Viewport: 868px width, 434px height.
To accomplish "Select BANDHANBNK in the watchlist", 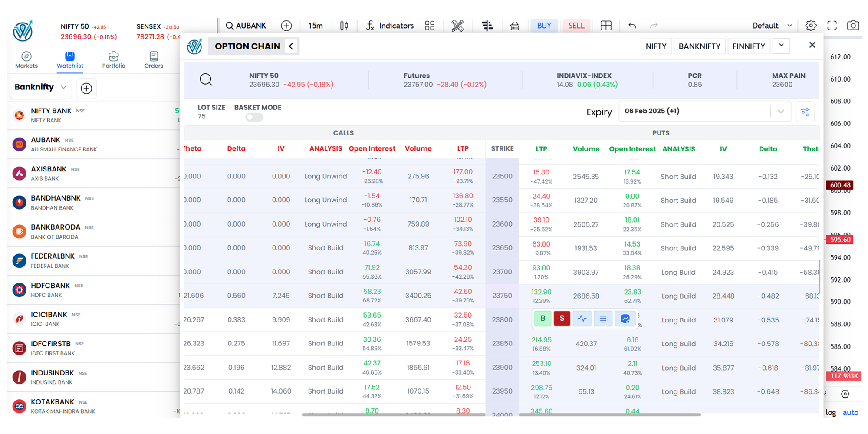I will coord(94,203).
